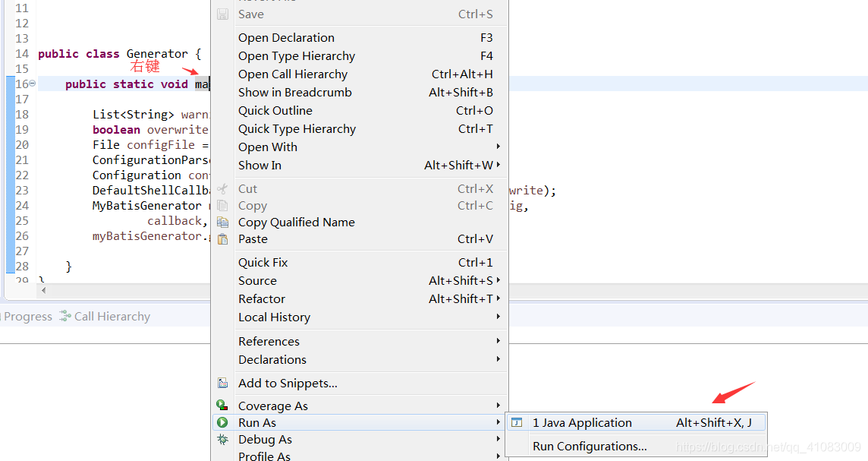868x461 pixels.
Task: Click the Debug As bug icon
Action: (222, 440)
